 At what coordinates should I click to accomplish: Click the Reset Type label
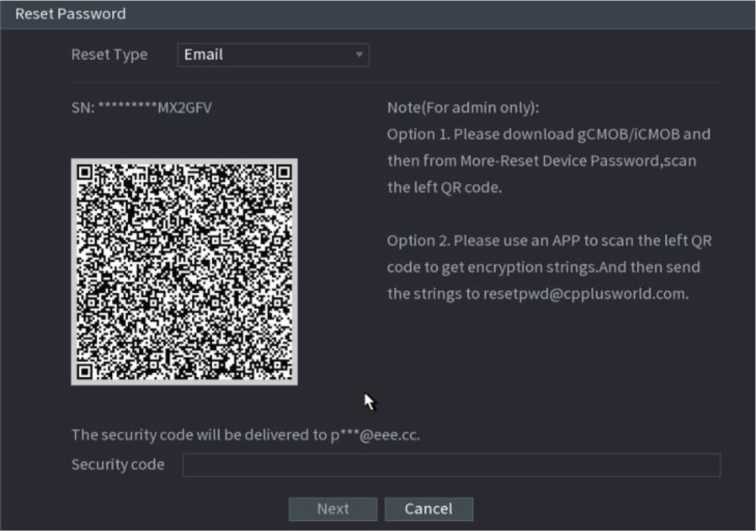coord(109,55)
